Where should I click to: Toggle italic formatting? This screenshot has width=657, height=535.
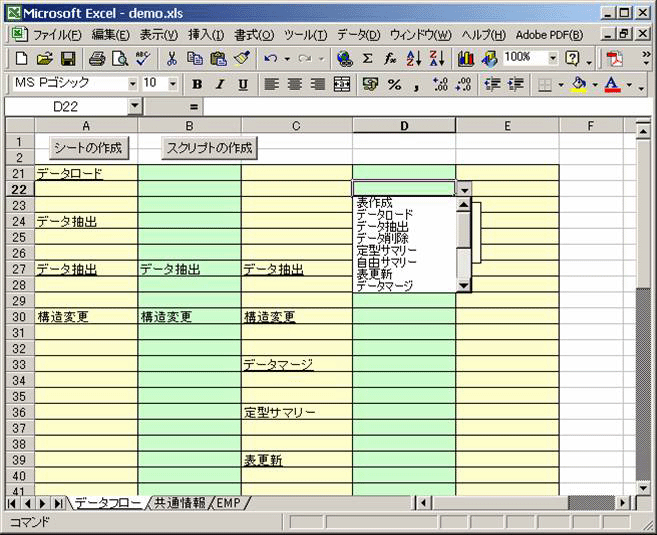pos(217,85)
